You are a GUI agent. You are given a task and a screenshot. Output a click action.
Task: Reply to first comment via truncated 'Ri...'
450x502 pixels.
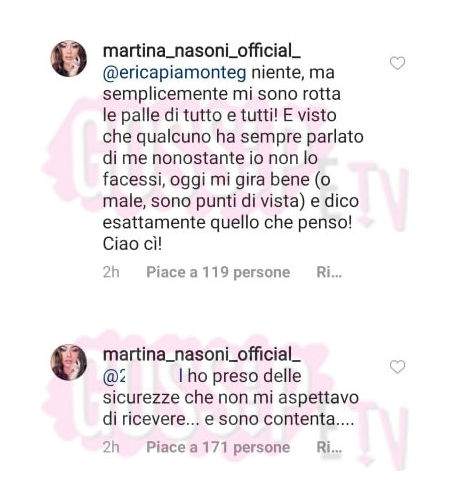pos(329,272)
